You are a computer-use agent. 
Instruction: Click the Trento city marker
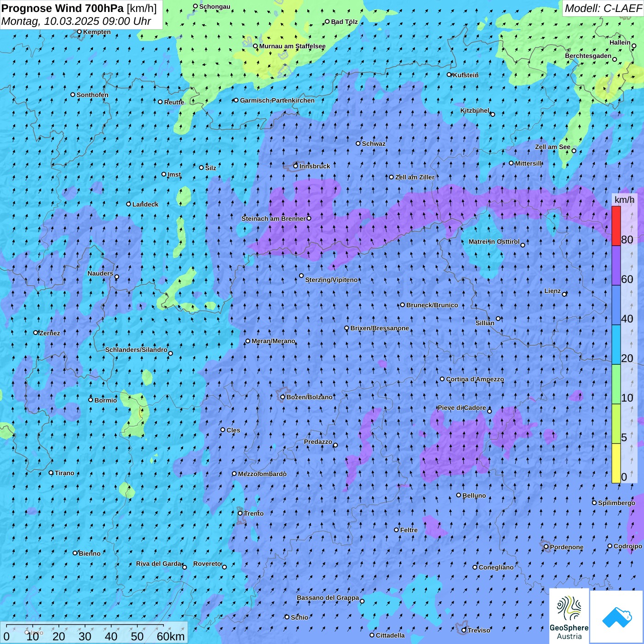pyautogui.click(x=240, y=513)
